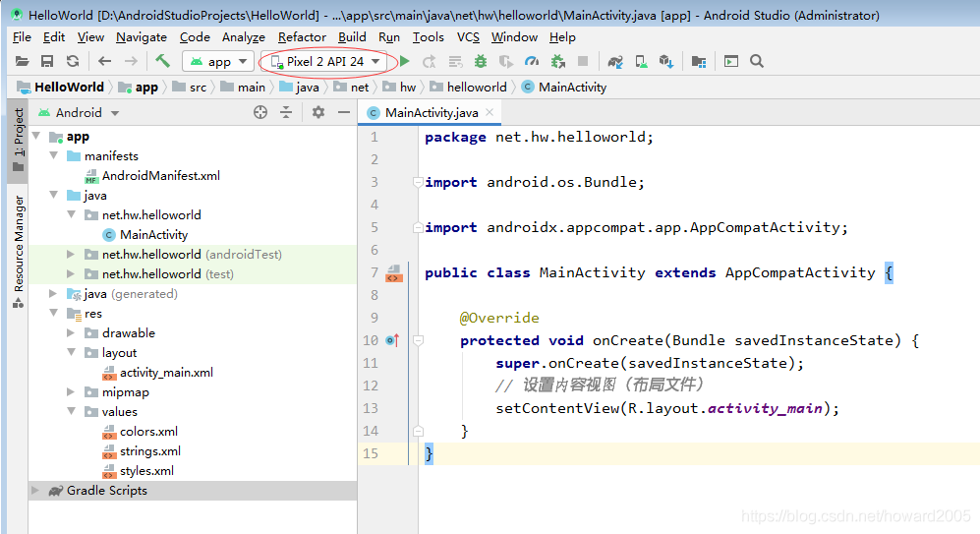Expand net.hw.helloworld (androidTest) package
The width and height of the screenshot is (980, 534).
[71, 254]
